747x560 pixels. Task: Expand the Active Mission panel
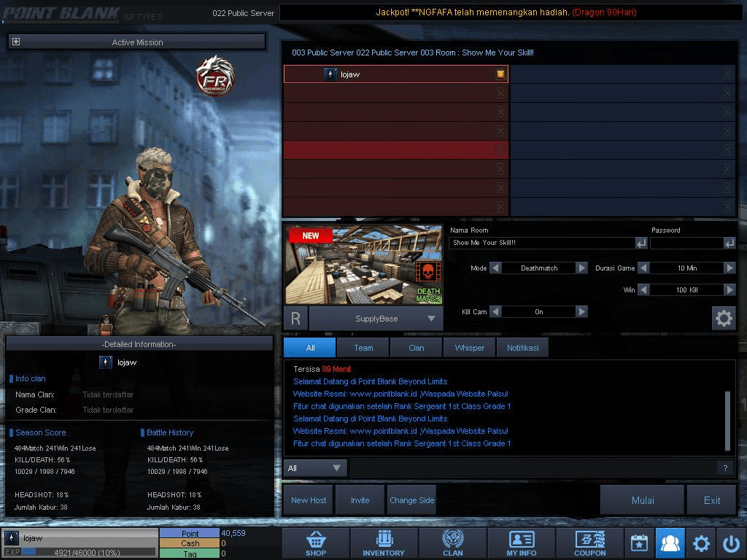tap(16, 42)
